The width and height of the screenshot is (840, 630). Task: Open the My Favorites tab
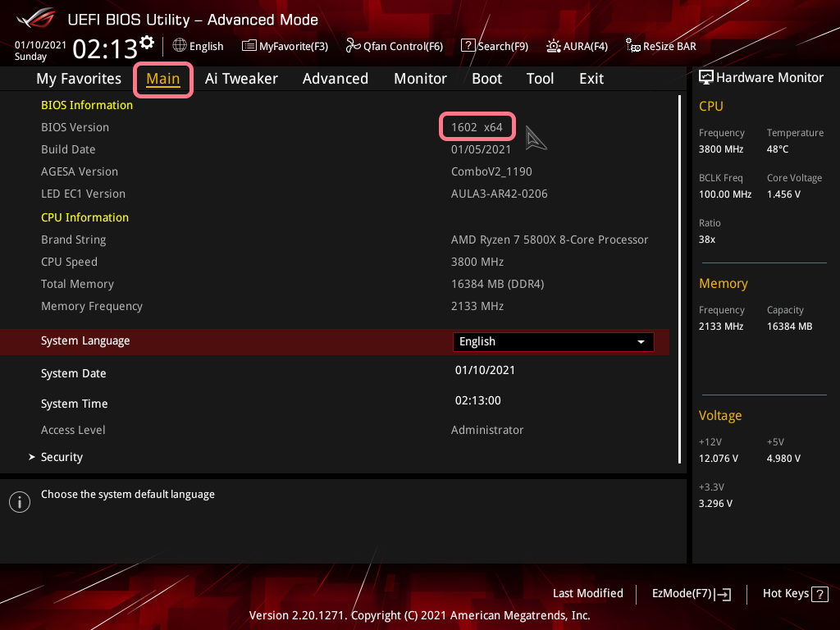(79, 79)
